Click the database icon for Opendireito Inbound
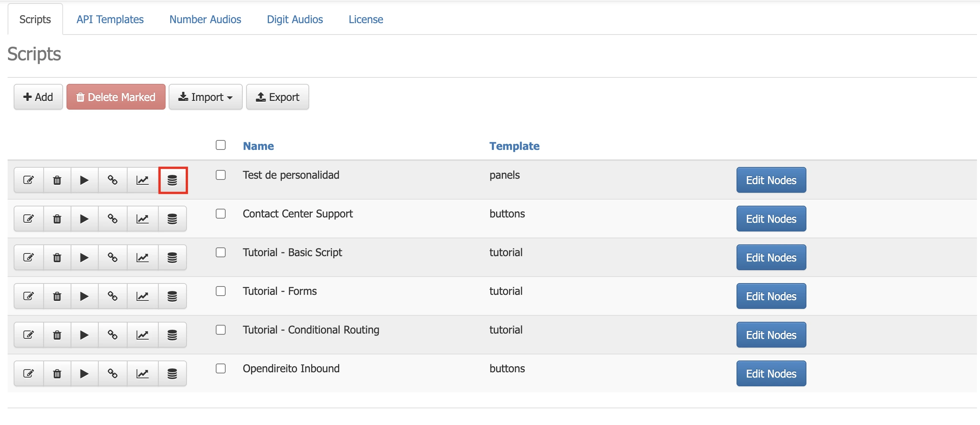Screen dimensions: 980x425 coord(172,373)
